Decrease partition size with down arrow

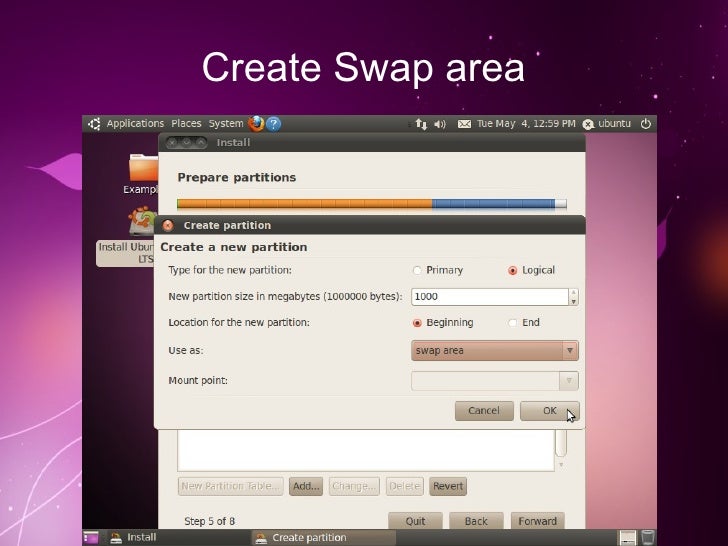tap(573, 301)
